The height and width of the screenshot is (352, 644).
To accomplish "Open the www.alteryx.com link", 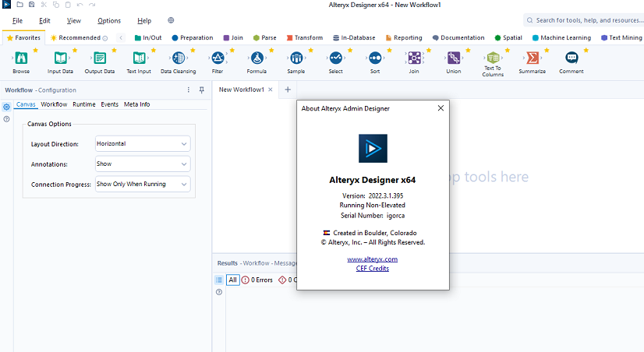I will pyautogui.click(x=373, y=259).
